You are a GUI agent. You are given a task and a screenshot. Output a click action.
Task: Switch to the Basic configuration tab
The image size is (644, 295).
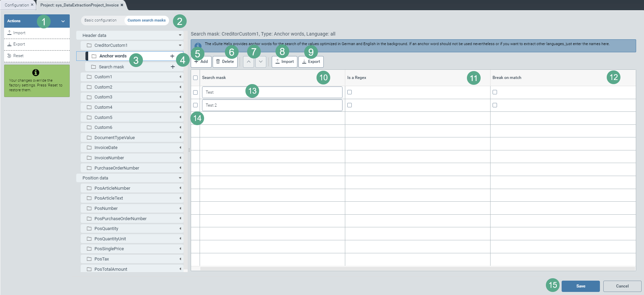(x=100, y=21)
